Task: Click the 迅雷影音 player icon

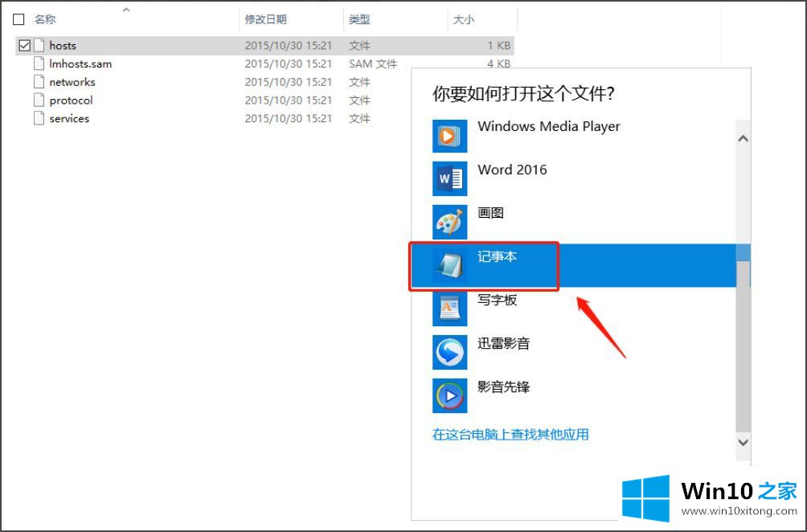Action: click(x=450, y=353)
